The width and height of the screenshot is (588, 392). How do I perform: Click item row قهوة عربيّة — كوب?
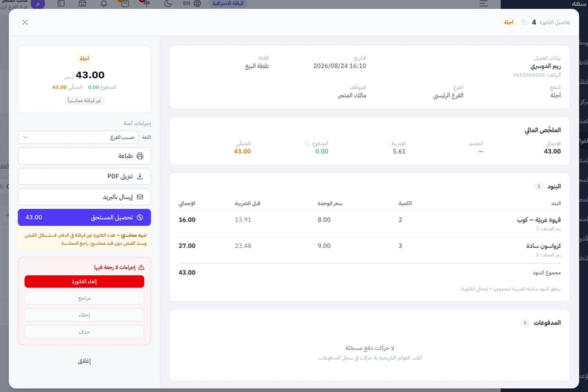point(370,224)
